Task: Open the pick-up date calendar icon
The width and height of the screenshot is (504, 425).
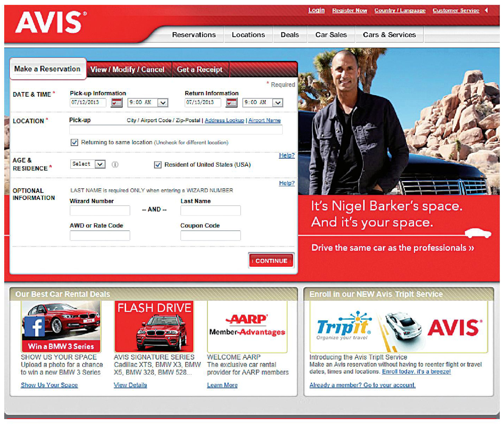Action: pos(116,102)
